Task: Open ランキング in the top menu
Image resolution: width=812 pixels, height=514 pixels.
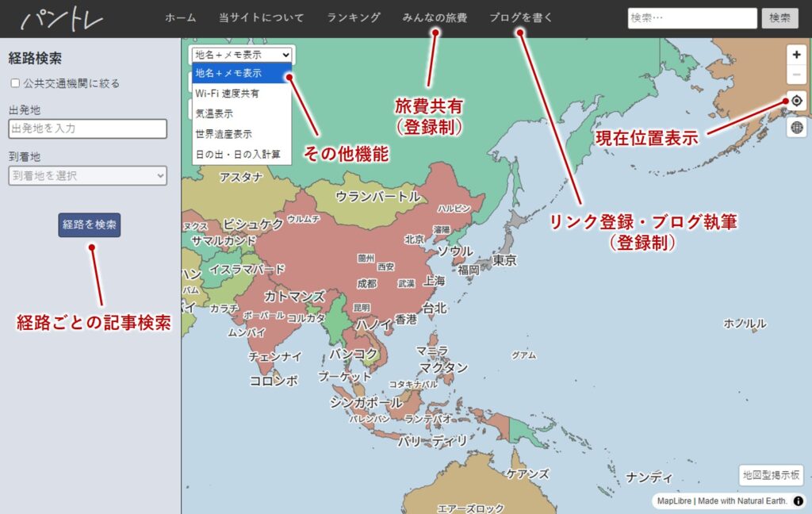Action: pyautogui.click(x=353, y=17)
